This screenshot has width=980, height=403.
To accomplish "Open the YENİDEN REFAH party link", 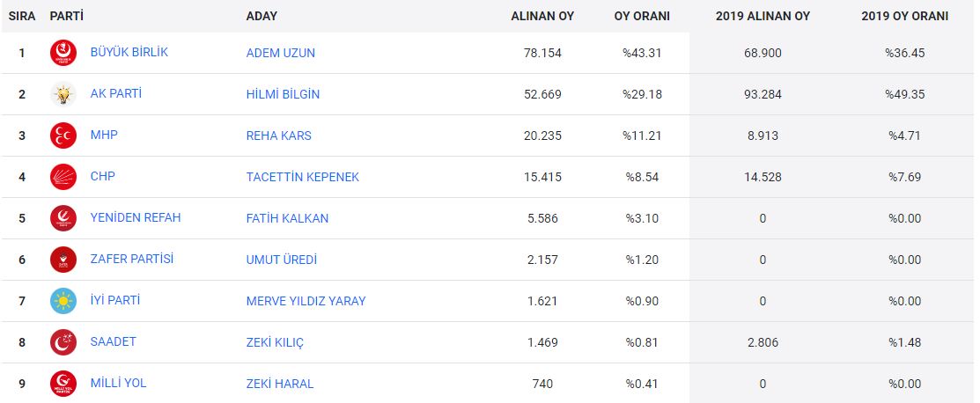I will tap(135, 217).
